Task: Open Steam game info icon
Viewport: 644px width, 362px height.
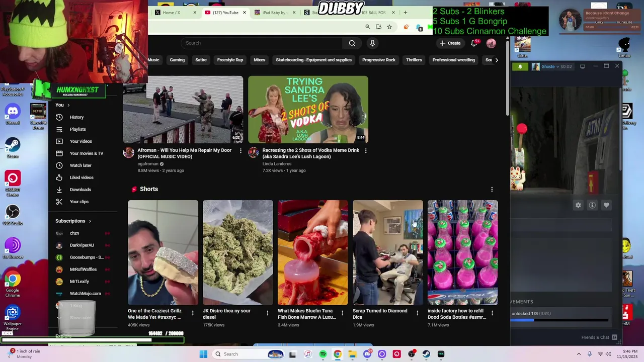Action: point(592,205)
